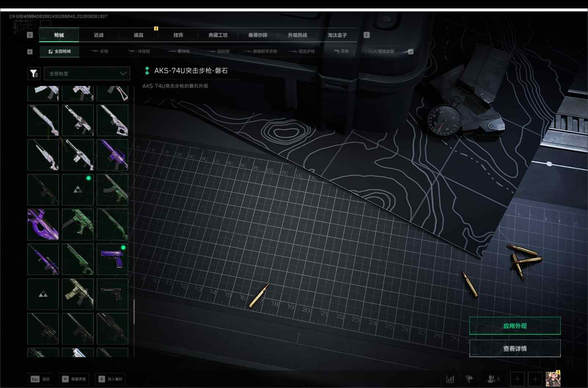
Task: Click the AKS-74U突击步枪的磐石外观 description text
Action: point(175,86)
